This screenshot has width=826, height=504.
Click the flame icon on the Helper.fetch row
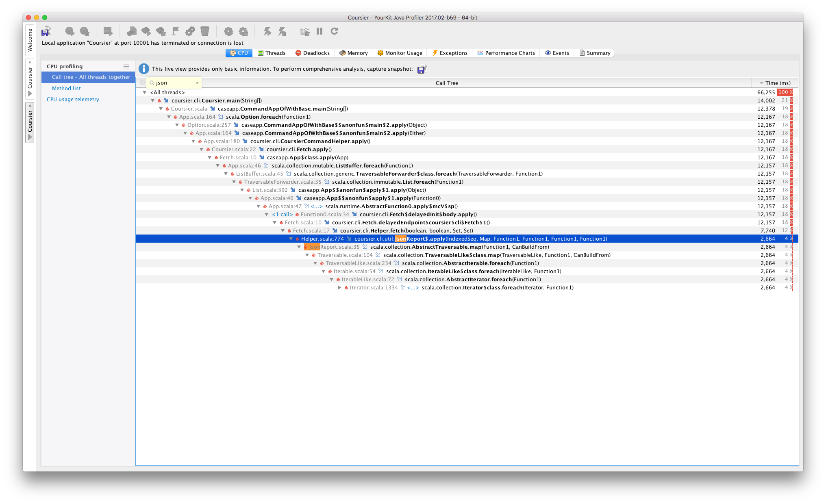point(289,230)
